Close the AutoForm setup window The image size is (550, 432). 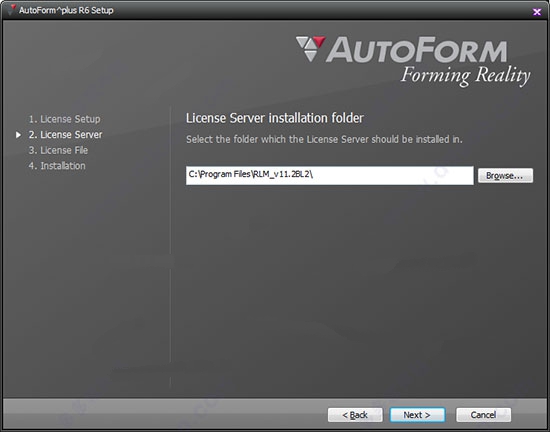click(537, 12)
